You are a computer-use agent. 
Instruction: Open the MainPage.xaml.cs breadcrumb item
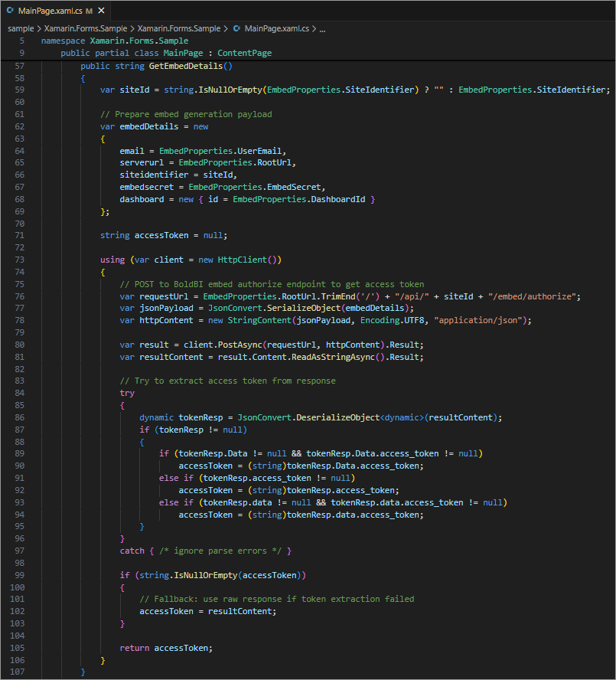click(277, 28)
